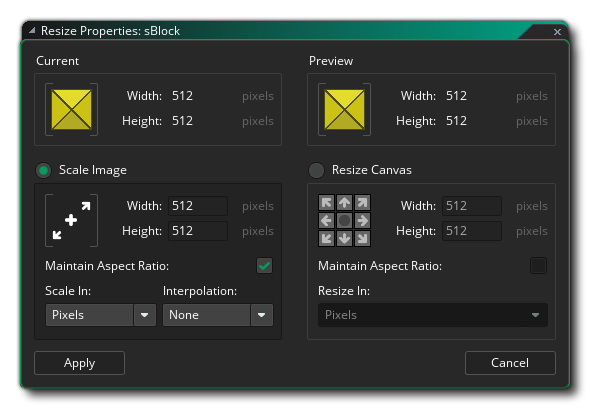The height and width of the screenshot is (409, 590).
Task: Check Resize Canvas Maintain Aspect Ratio
Action: point(538,266)
